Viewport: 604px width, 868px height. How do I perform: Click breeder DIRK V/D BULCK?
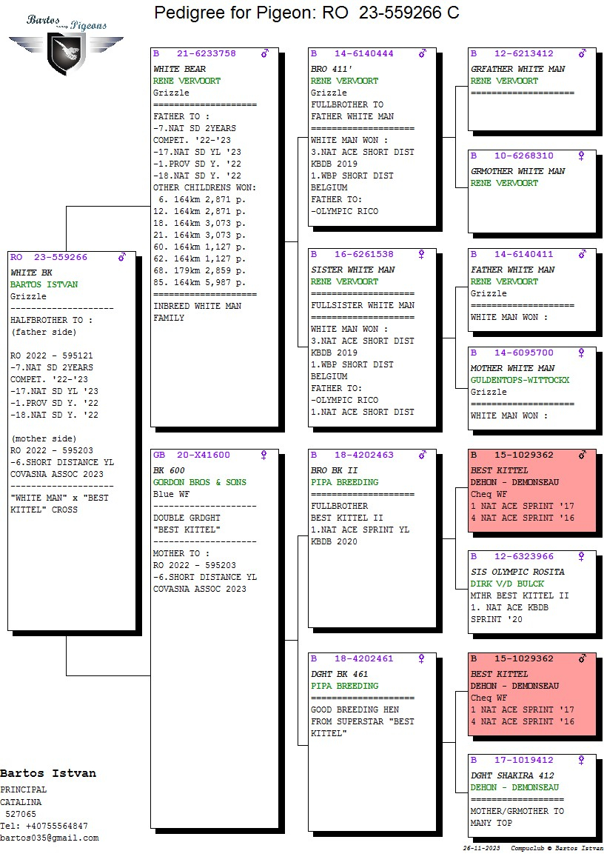[x=507, y=584]
